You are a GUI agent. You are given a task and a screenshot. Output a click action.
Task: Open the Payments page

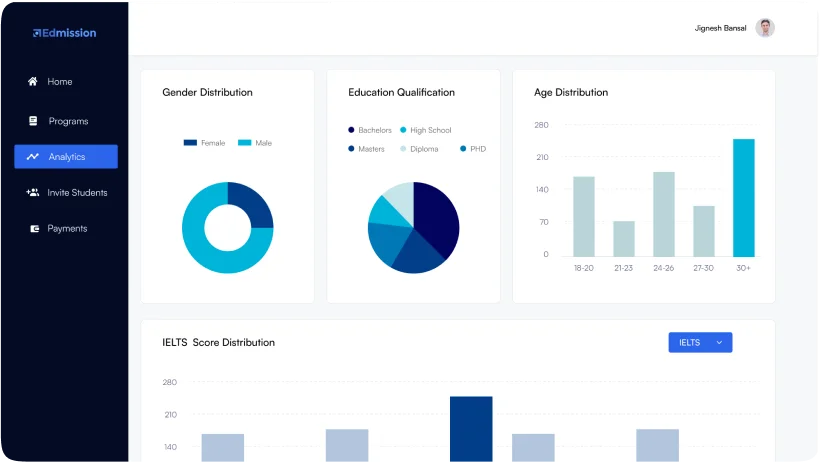(x=66, y=229)
